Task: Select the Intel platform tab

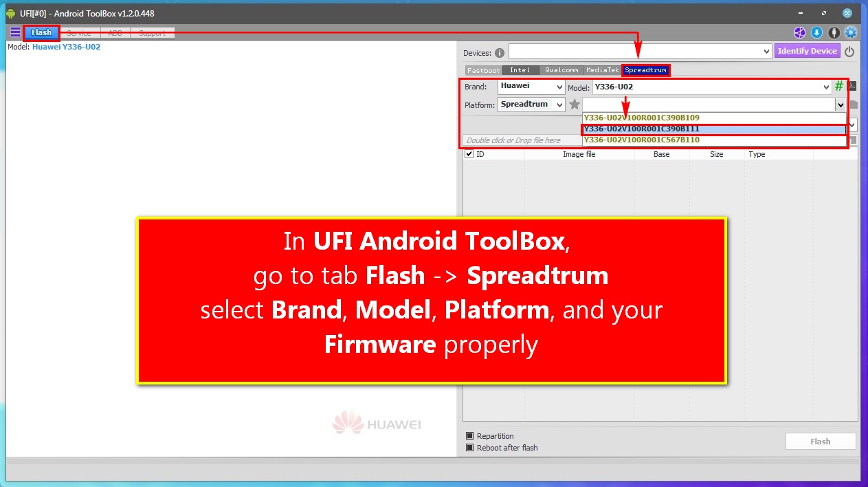Action: pyautogui.click(x=520, y=70)
